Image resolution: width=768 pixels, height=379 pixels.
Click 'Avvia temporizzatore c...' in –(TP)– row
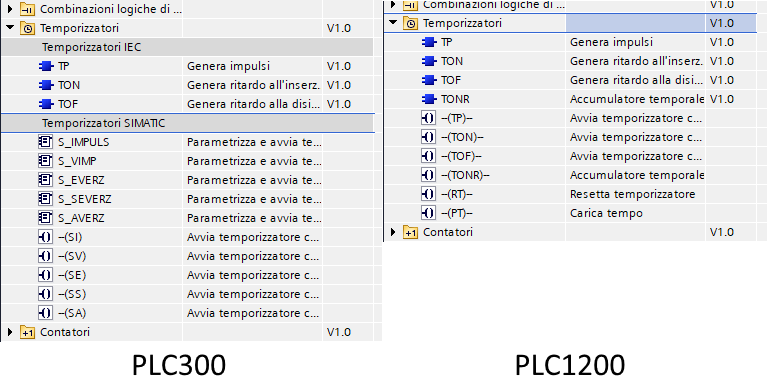pyautogui.click(x=636, y=118)
